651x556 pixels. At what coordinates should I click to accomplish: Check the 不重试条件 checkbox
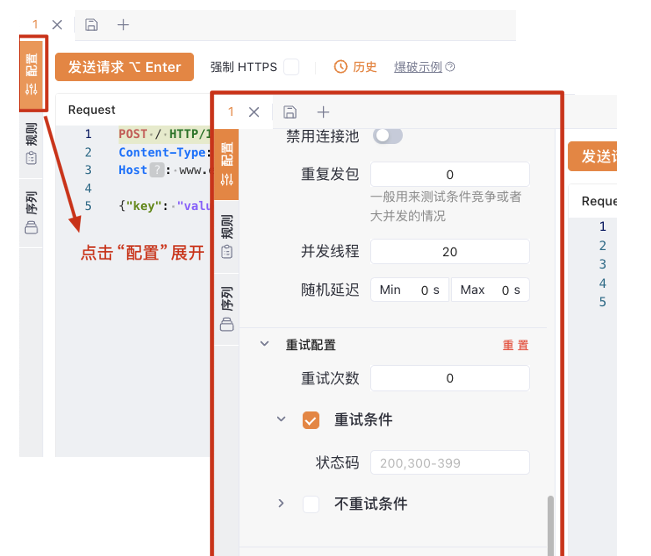(311, 504)
